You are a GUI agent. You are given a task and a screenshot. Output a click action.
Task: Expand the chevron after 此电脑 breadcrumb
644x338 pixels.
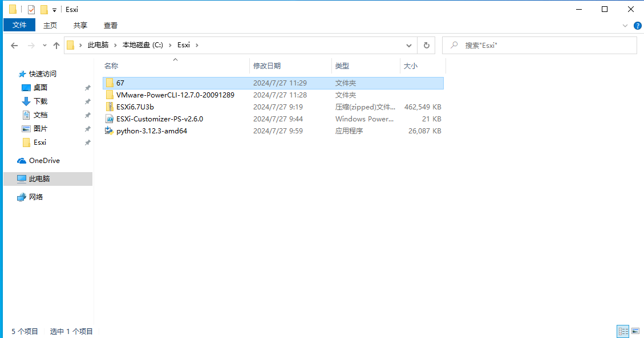[x=115, y=45]
